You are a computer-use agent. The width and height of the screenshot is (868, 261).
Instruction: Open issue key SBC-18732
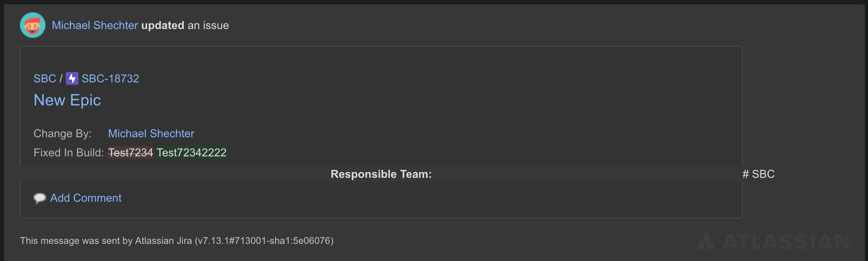110,78
